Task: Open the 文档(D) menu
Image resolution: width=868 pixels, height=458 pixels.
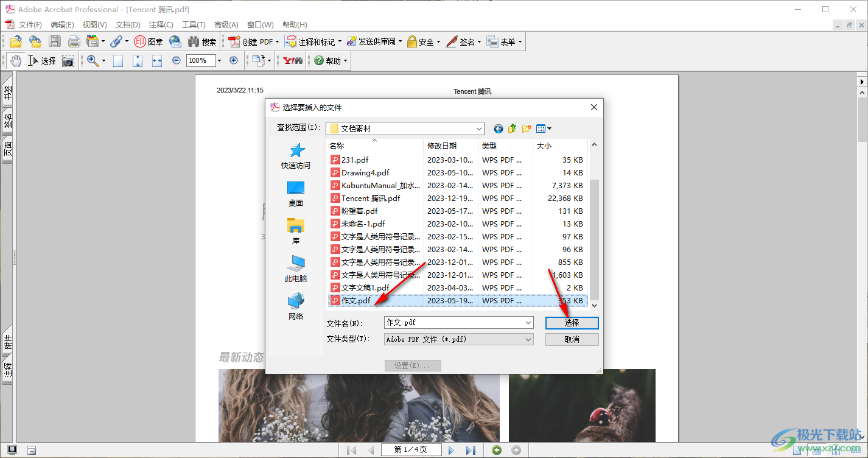Action: click(128, 24)
